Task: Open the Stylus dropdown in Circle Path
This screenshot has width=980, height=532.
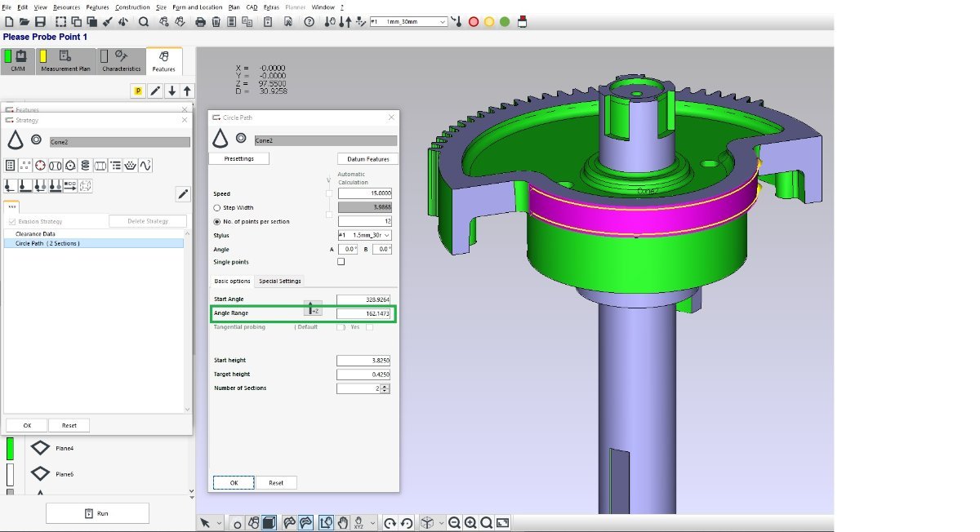Action: pyautogui.click(x=364, y=235)
